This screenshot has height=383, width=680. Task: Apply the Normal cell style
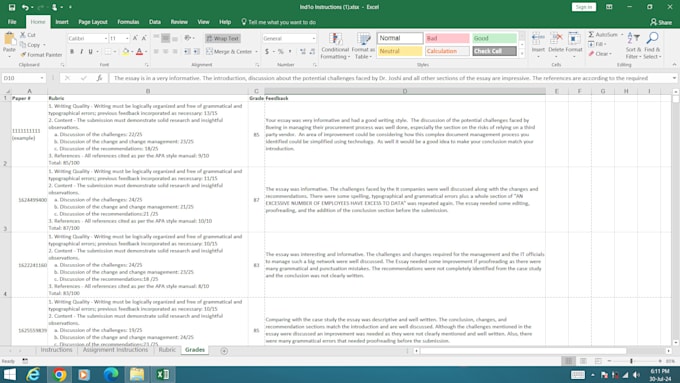point(400,38)
